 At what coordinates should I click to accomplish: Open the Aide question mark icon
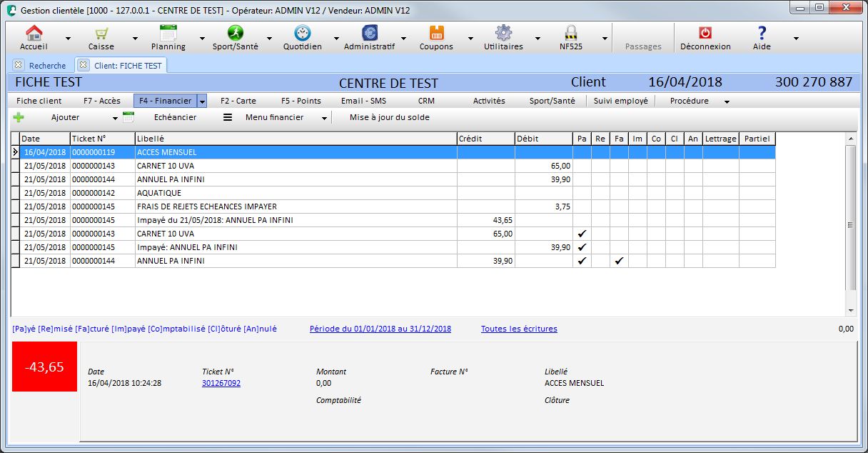(762, 33)
